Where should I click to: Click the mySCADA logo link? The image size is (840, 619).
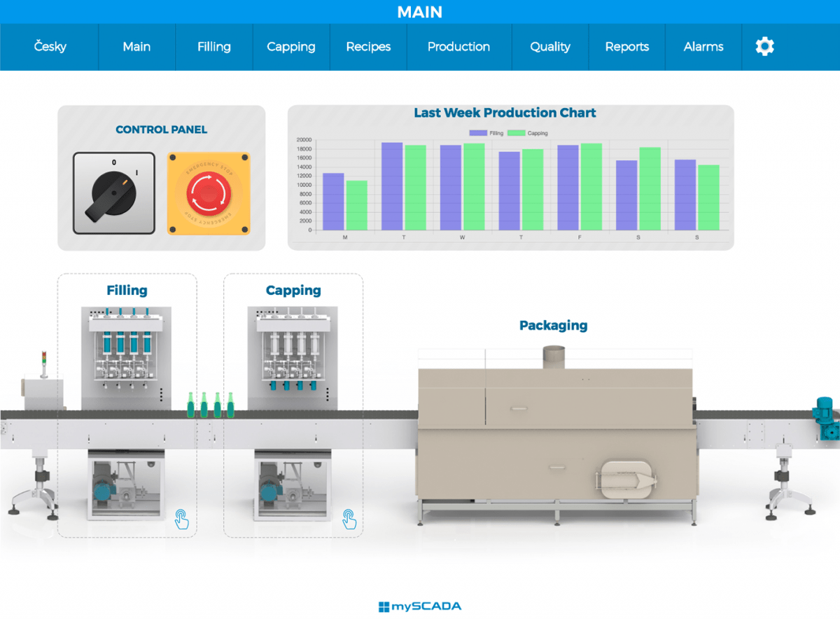[419, 606]
